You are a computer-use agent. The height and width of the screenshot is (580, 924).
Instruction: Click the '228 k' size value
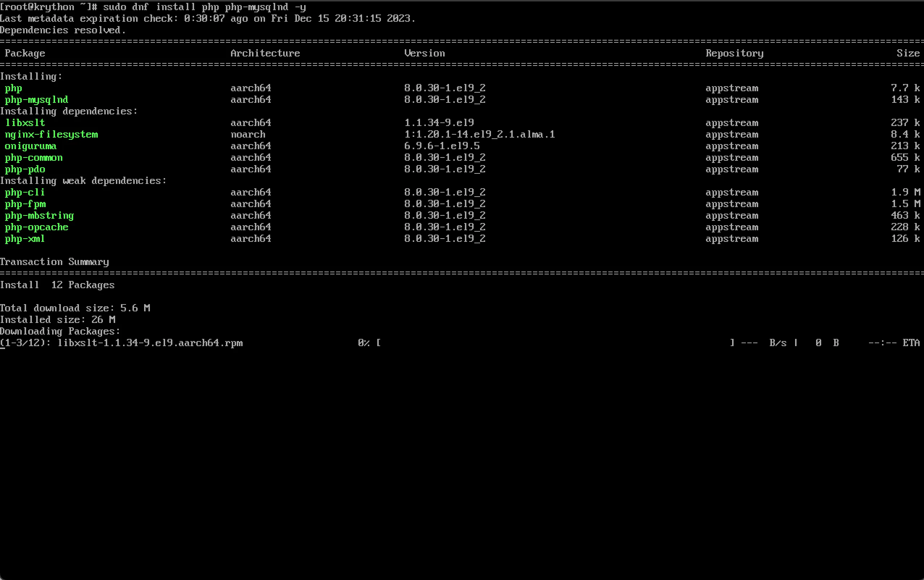(905, 227)
